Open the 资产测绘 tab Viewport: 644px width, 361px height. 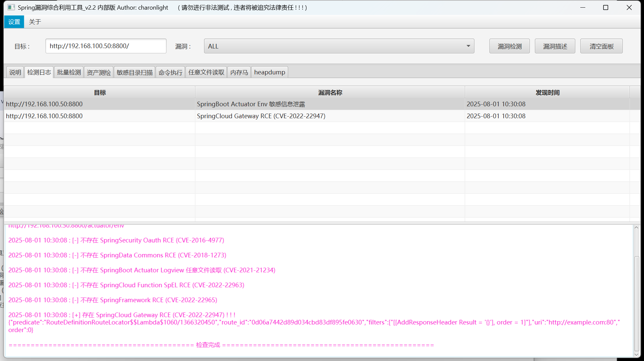(99, 72)
